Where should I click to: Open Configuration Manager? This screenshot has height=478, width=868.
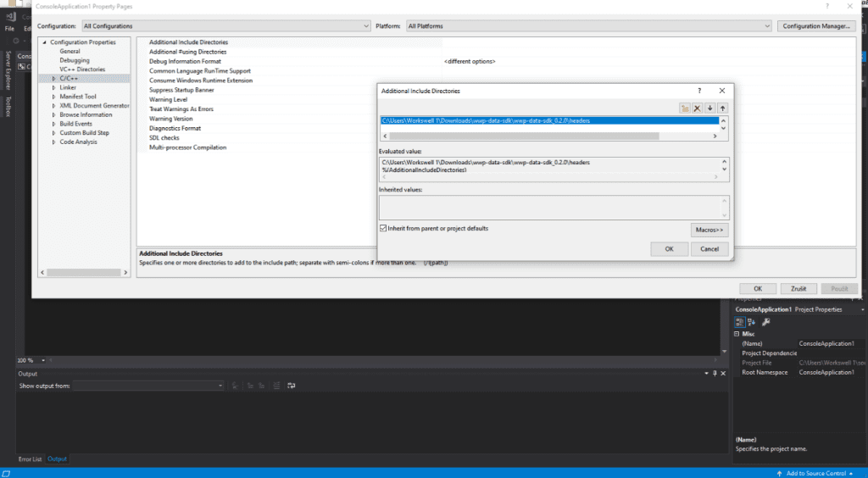[815, 26]
